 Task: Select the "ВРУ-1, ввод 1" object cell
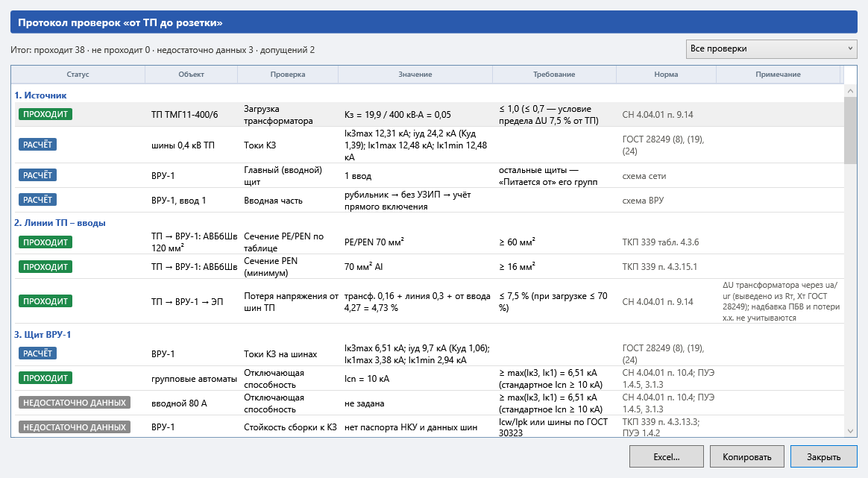178,201
